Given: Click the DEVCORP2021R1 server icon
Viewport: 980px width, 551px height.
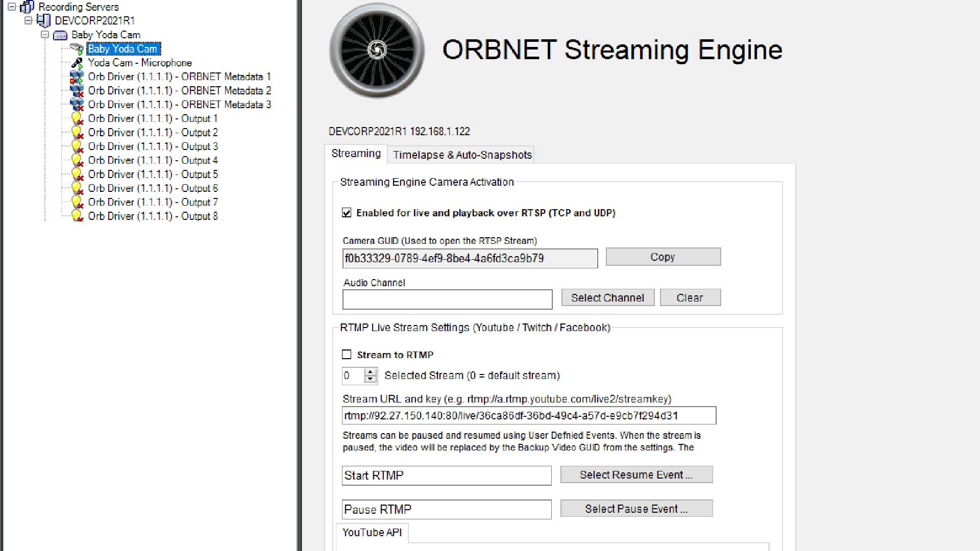Looking at the screenshot, I should pyautogui.click(x=44, y=21).
